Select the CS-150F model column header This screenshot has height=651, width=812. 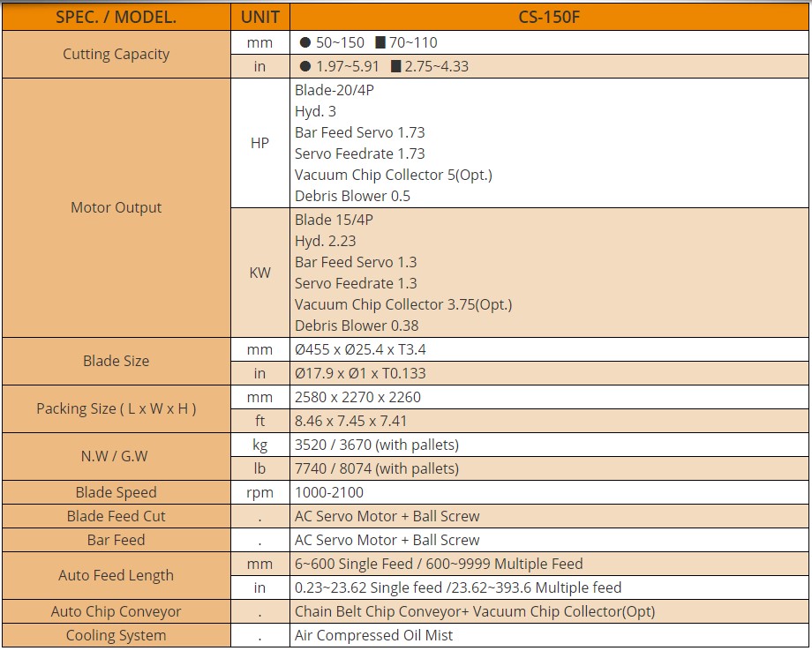549,17
